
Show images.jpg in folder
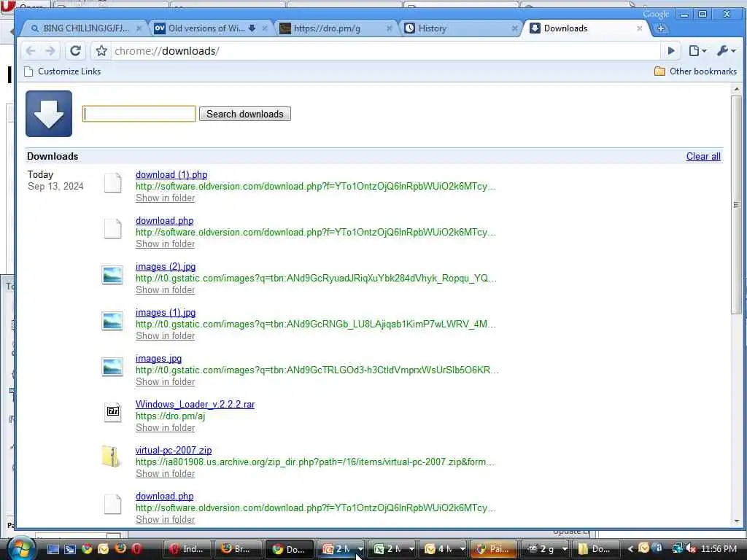click(x=166, y=382)
